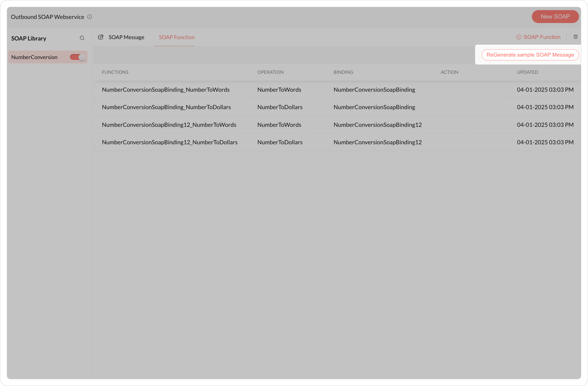Search the SOAP Library with magnifier icon
This screenshot has height=386, width=588.
pyautogui.click(x=82, y=38)
